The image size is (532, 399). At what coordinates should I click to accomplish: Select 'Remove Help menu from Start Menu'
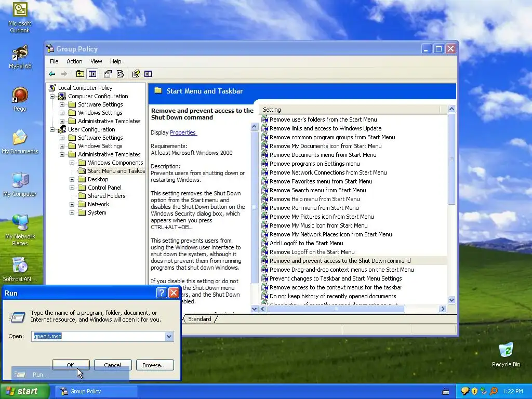(314, 199)
